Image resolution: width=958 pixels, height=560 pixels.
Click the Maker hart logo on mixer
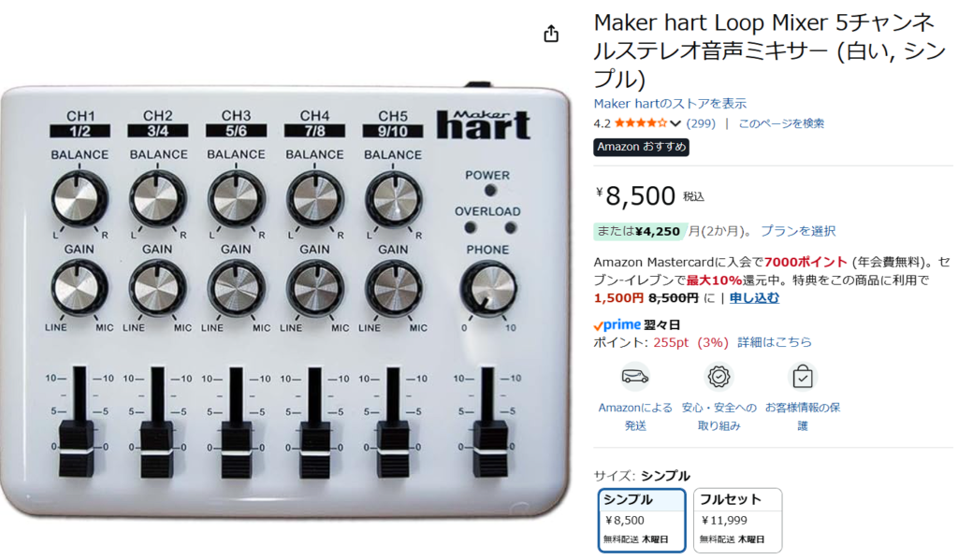pyautogui.click(x=483, y=124)
